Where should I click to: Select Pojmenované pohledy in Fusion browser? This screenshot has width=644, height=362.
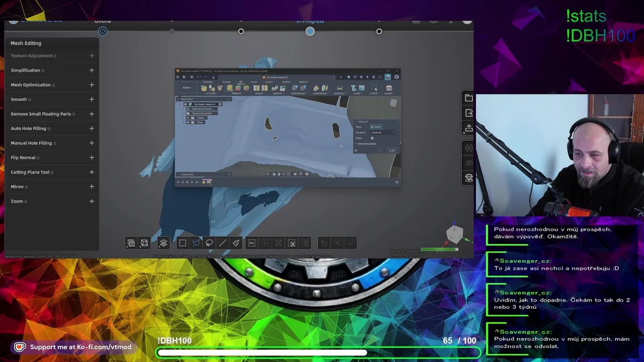click(x=202, y=113)
